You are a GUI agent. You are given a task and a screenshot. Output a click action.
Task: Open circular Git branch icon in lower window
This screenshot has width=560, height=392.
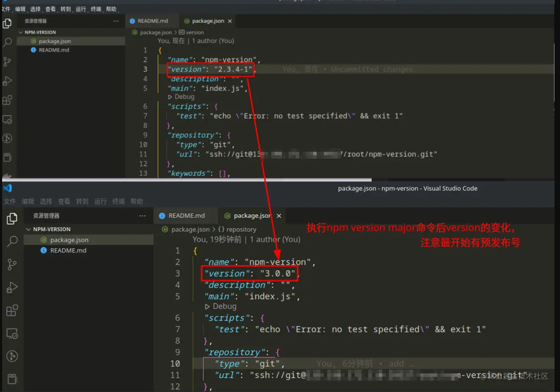(x=12, y=356)
